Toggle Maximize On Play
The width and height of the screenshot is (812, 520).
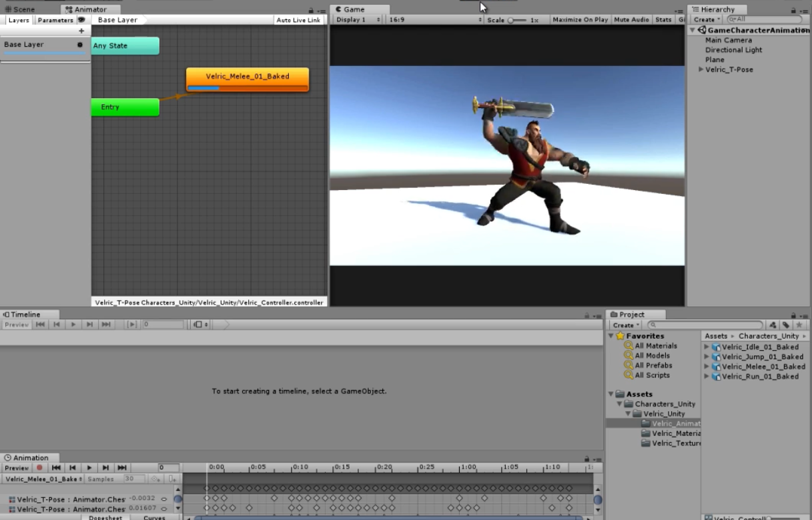pyautogui.click(x=580, y=20)
